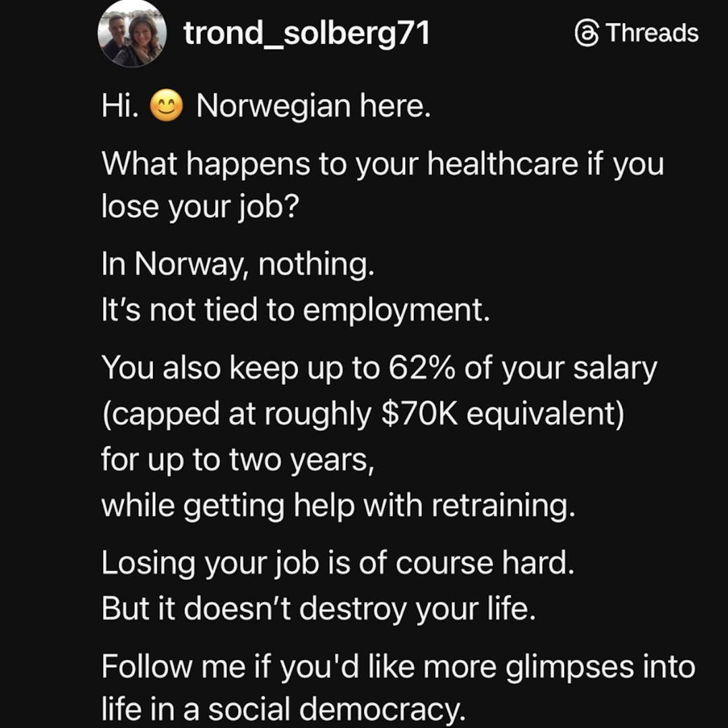Click the "$70K" amount in the post

coord(420,415)
